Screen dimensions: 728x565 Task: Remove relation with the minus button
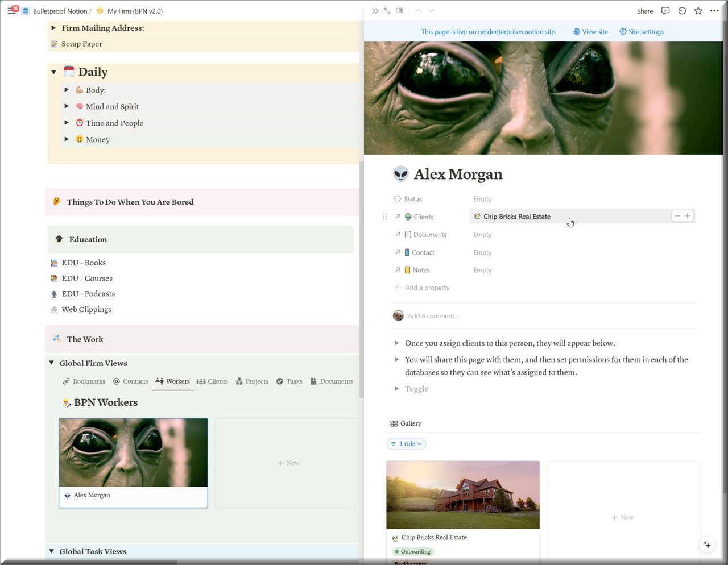677,216
